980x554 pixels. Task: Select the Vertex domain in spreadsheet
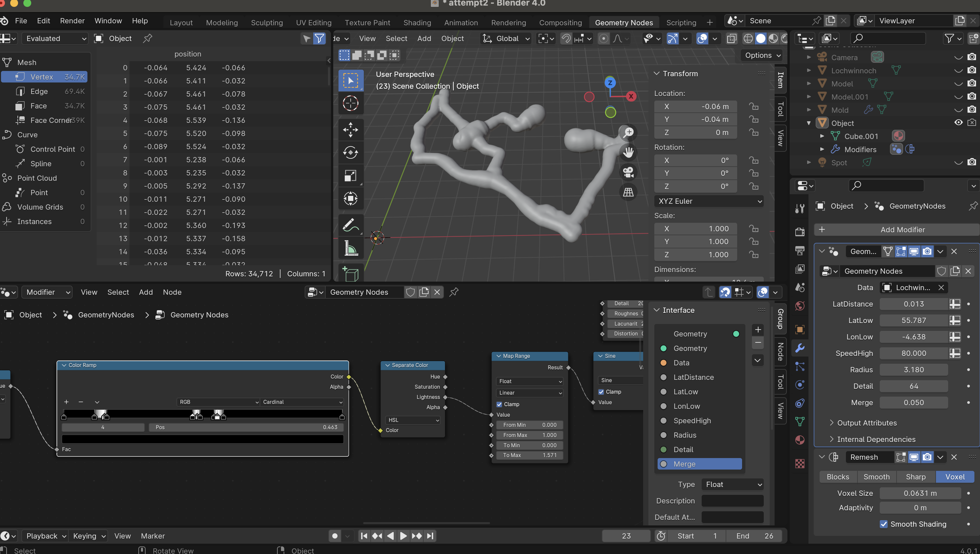coord(44,77)
